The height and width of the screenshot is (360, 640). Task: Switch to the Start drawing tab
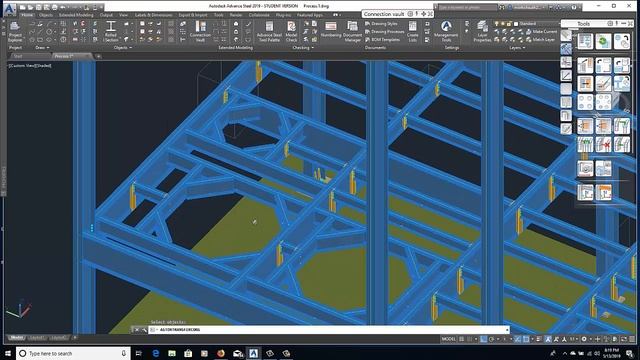pos(18,56)
